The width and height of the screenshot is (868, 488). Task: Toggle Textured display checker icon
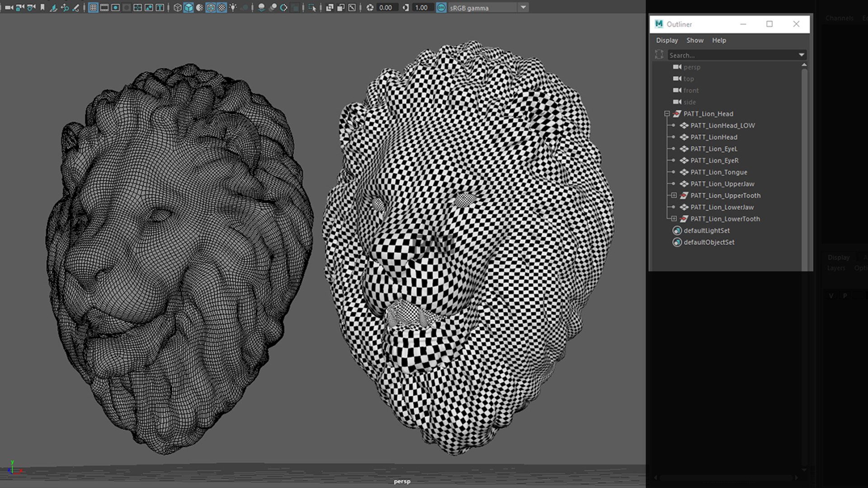tap(222, 8)
